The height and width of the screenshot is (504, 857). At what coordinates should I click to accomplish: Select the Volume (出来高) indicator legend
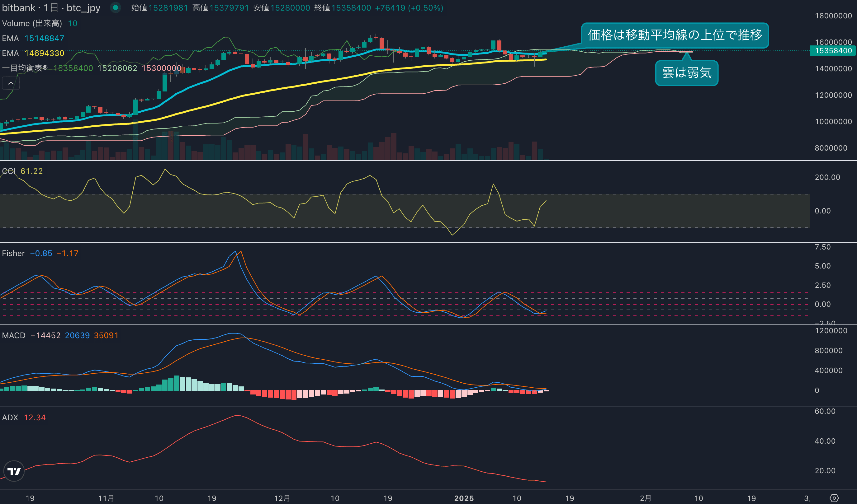32,23
